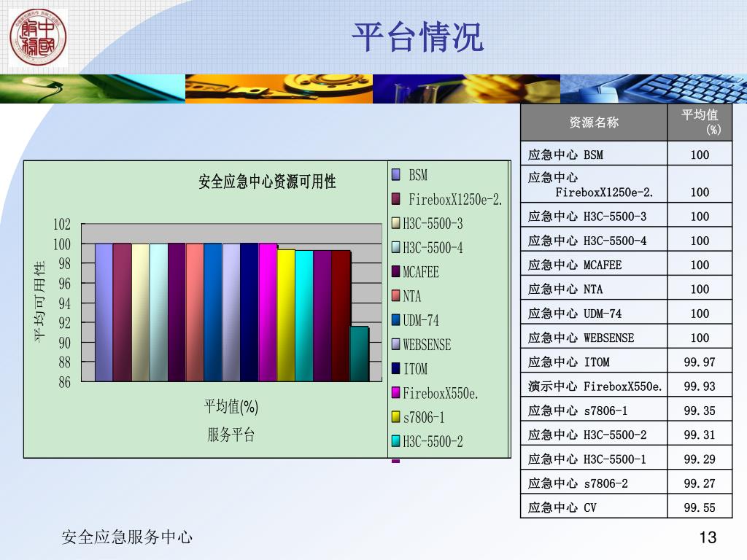Click the 服务平台 label under the chart

tap(231, 435)
